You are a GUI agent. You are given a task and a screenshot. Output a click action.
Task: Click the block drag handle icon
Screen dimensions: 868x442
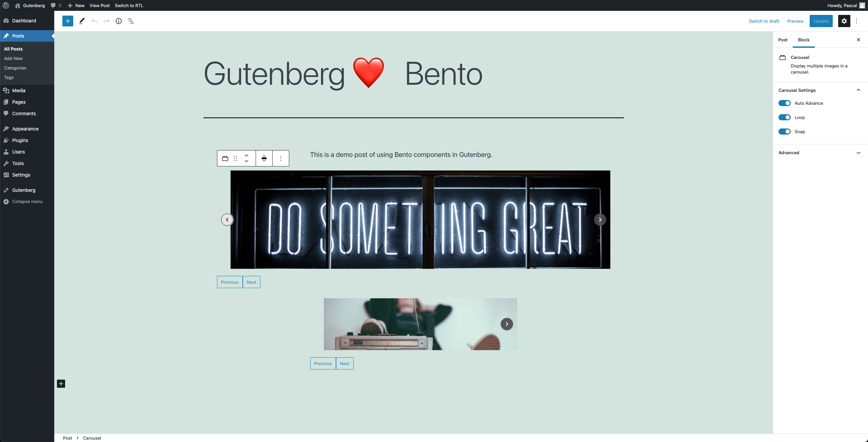[x=235, y=158]
